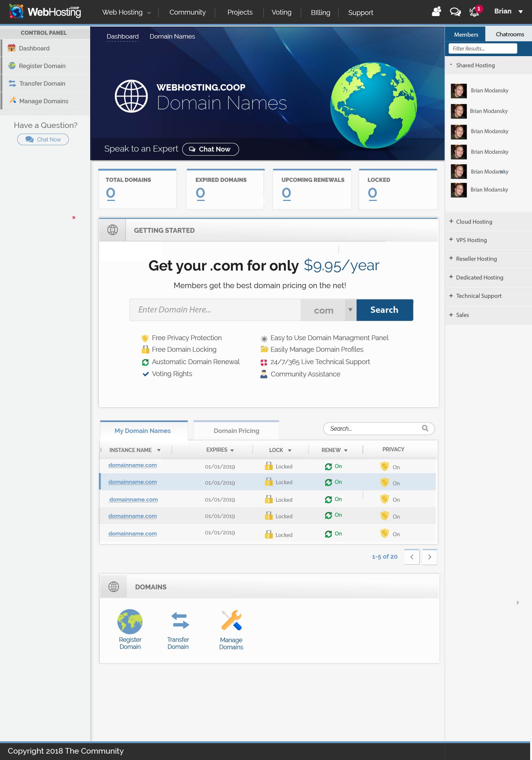Click the Dashboard house icon in sidebar
Screen dimensions: 532x760
point(12,48)
